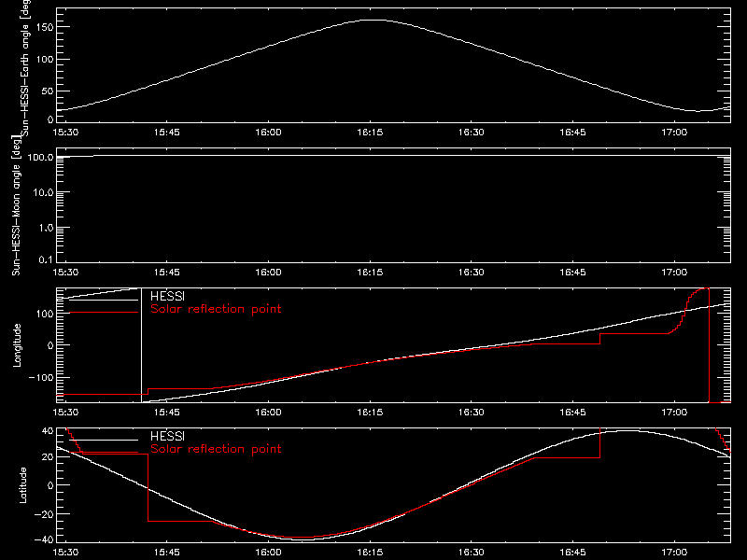Click 16:45 time label under Longitude plot
The width and height of the screenshot is (747, 560).
tap(572, 413)
